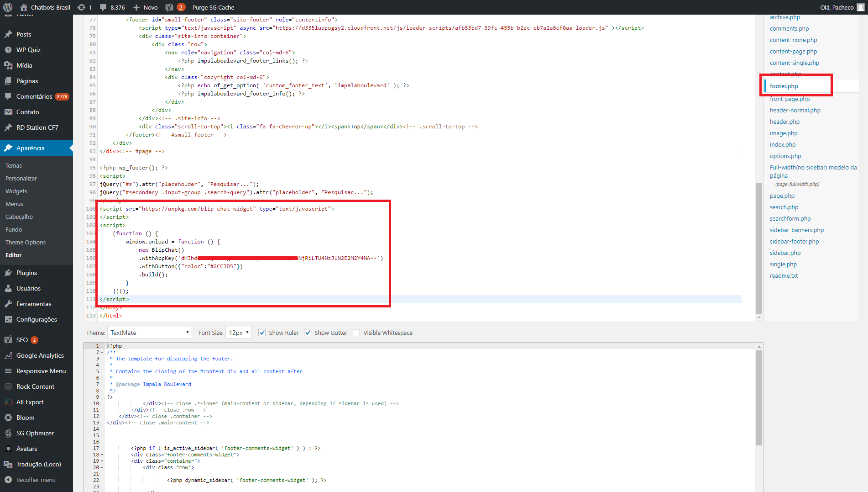Enable Visible Whitespace

coord(356,332)
